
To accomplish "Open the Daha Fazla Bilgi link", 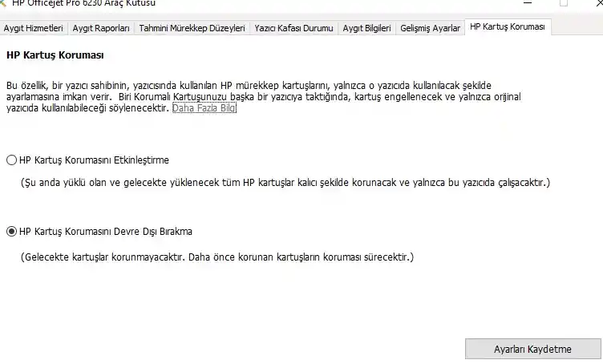I will point(204,108).
